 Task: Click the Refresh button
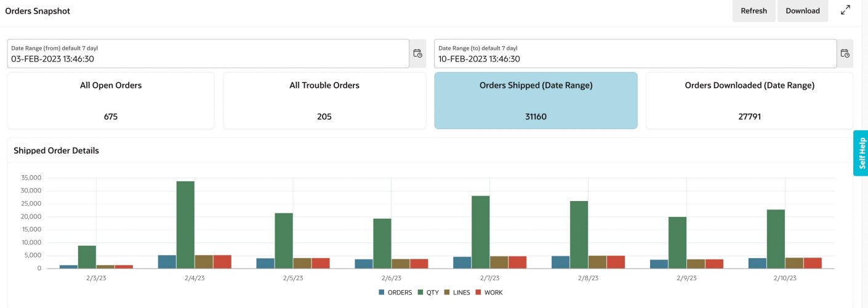[x=753, y=11]
